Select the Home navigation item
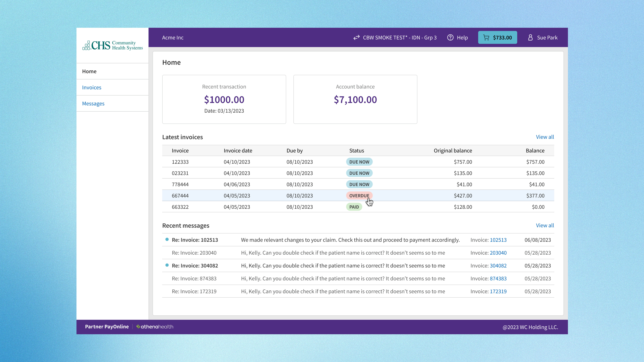The height and width of the screenshot is (362, 644). click(x=89, y=71)
